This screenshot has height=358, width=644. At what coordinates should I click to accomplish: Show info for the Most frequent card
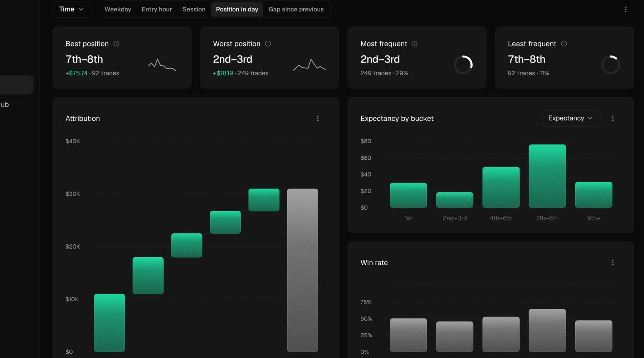tap(414, 44)
